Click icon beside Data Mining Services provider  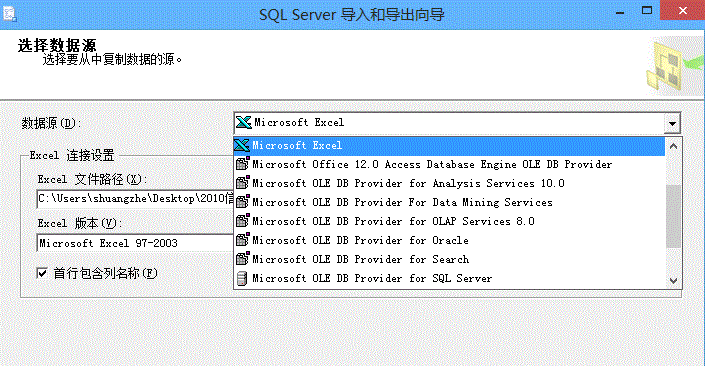pyautogui.click(x=242, y=201)
